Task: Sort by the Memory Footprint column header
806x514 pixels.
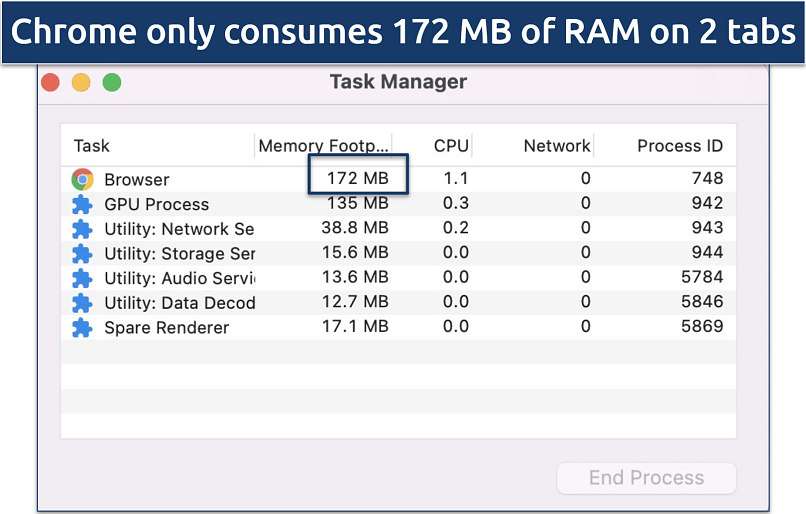Action: tap(323, 146)
